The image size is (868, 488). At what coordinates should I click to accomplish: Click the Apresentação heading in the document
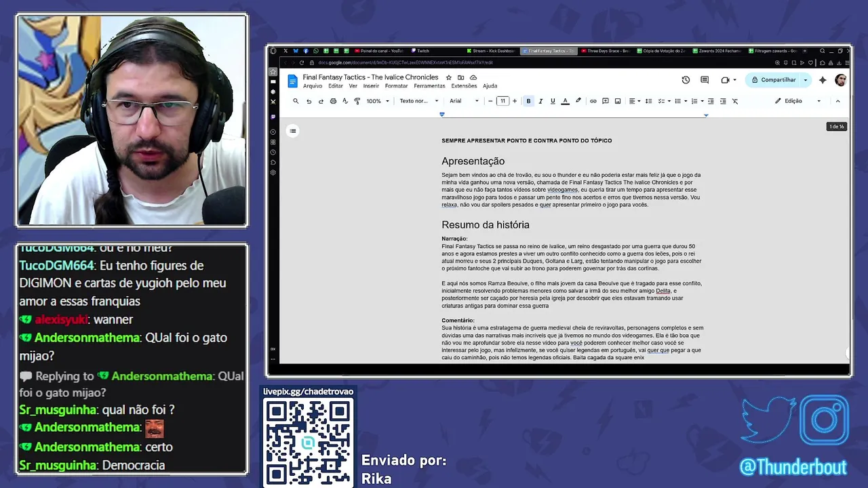(473, 161)
